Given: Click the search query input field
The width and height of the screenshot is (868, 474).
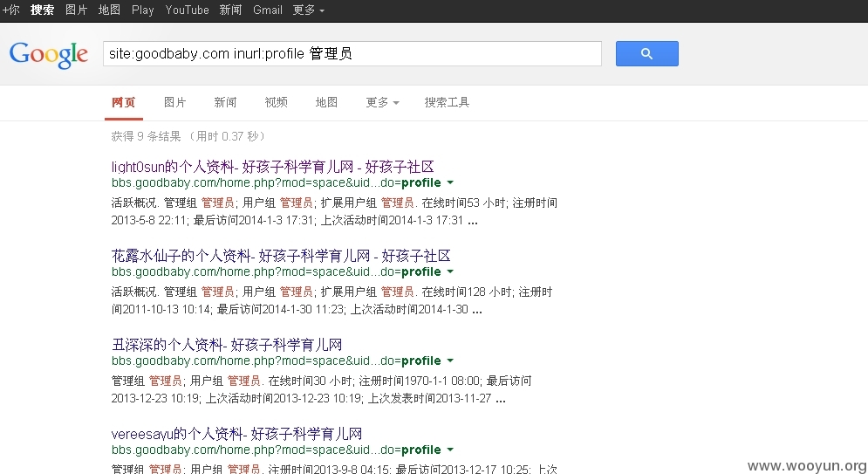Looking at the screenshot, I should (352, 54).
